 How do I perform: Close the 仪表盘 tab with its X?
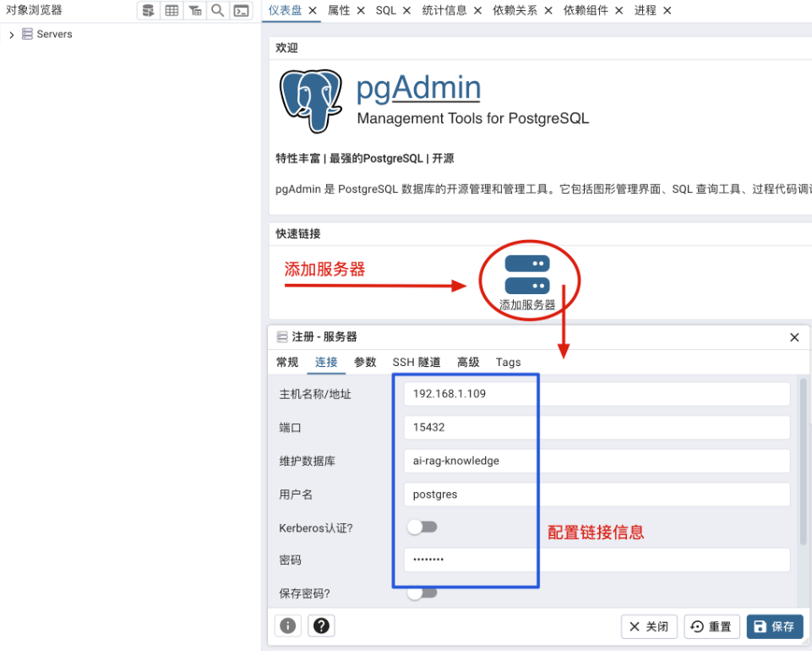tap(313, 10)
